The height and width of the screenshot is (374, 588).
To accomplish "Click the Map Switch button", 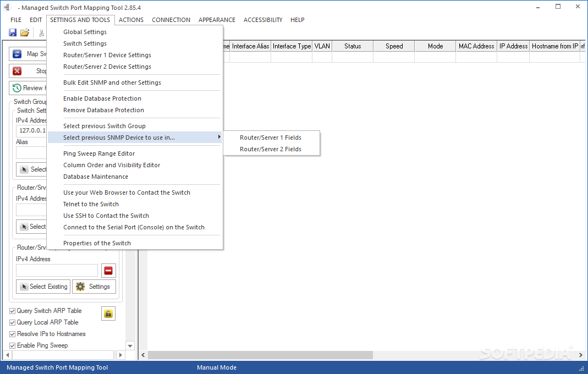I will click(28, 54).
